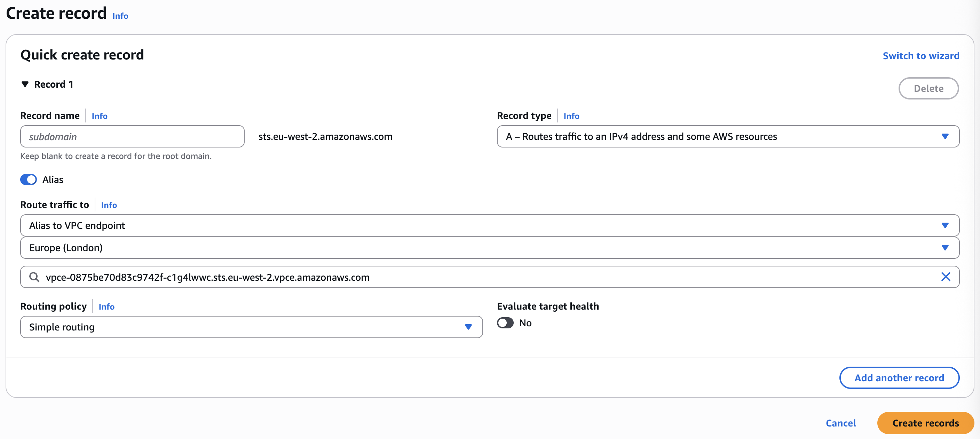Open the Alias to VPC endpoint dropdown
Viewport: 980px width, 439px height.
490,225
